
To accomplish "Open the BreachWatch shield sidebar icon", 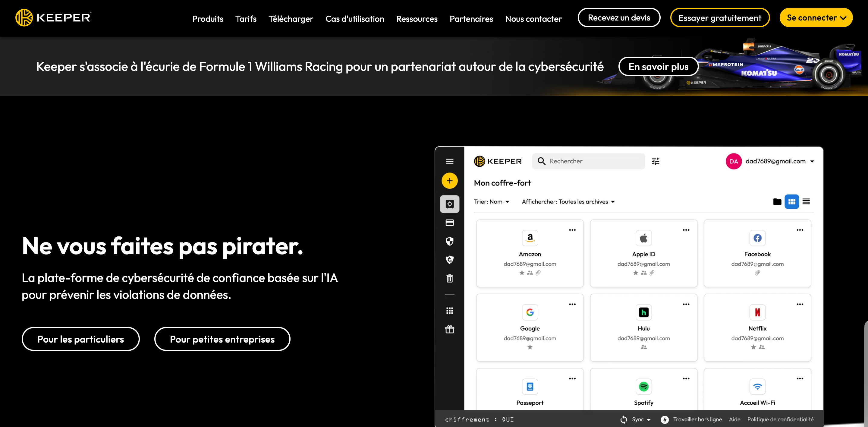I will tap(449, 260).
